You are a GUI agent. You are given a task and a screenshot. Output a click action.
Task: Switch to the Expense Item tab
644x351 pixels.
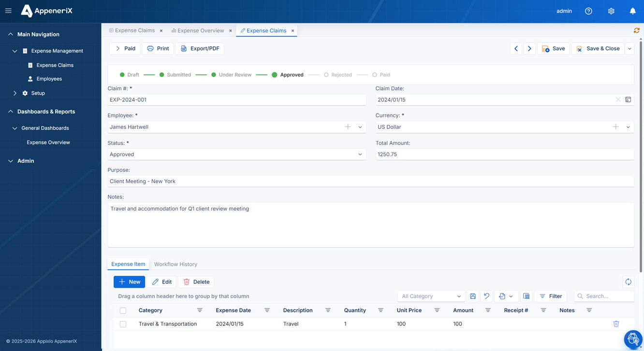tap(128, 264)
